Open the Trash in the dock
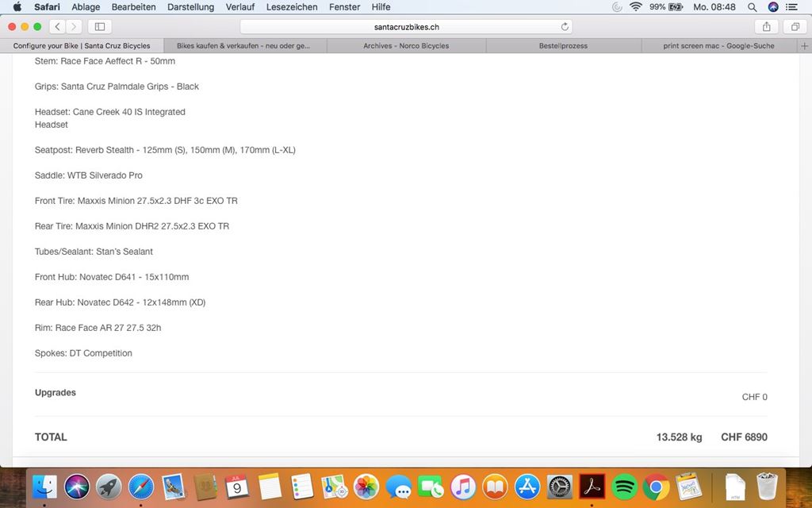Viewport: 812px width, 508px height. pyautogui.click(x=768, y=486)
